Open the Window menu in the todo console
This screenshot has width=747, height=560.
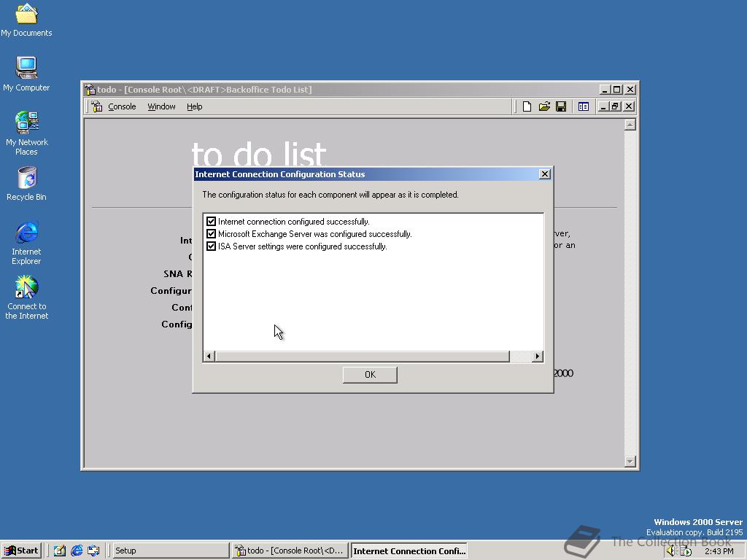tap(161, 106)
